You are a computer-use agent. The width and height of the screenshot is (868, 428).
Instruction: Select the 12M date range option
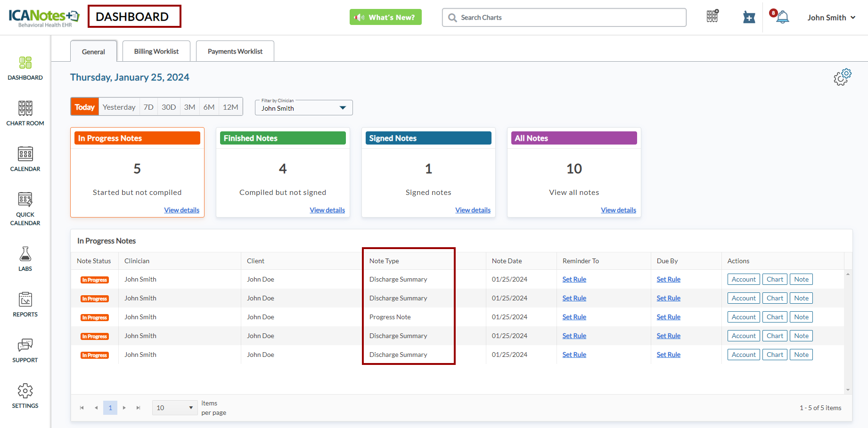230,107
